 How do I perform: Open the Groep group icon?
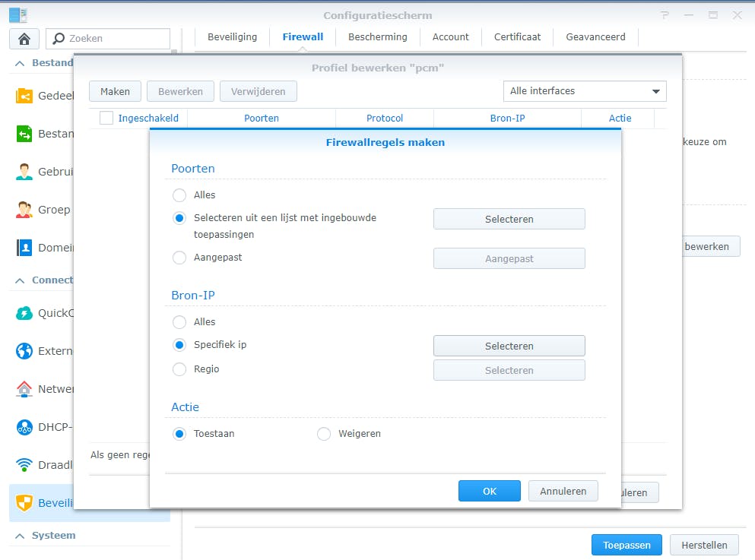point(24,210)
